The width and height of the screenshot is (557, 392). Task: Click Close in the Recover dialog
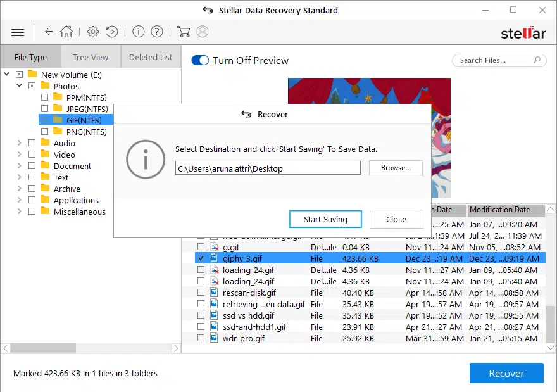tap(396, 219)
